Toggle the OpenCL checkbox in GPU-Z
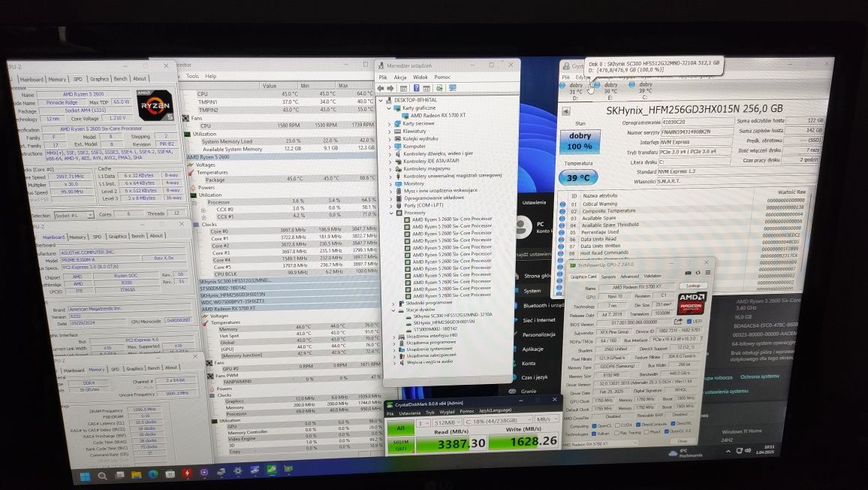This screenshot has height=490, width=868. click(593, 425)
